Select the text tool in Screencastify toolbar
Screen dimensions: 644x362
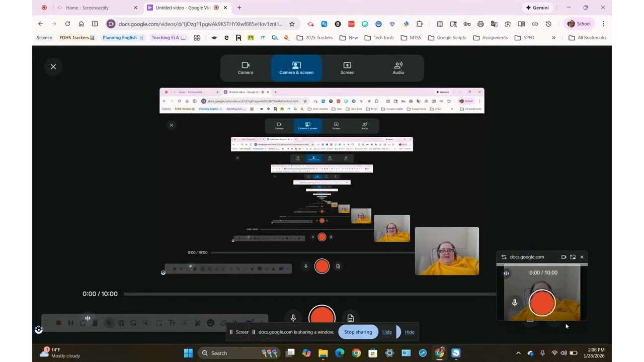(172, 323)
